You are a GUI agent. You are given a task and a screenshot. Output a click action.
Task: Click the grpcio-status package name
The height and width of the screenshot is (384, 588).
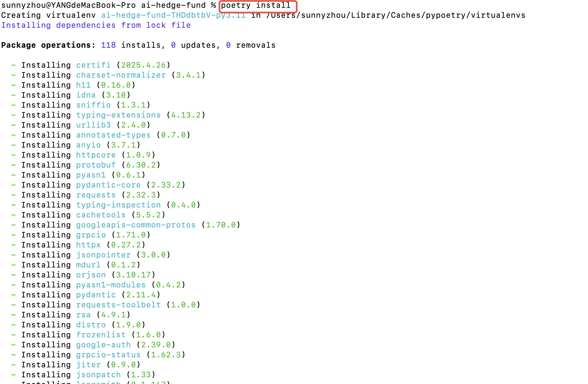(108, 355)
